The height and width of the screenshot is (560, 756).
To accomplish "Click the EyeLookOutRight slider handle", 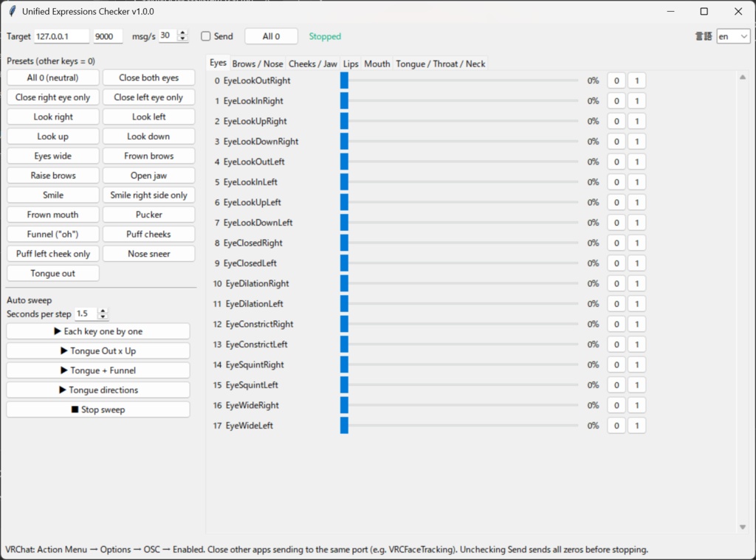I will pos(344,80).
